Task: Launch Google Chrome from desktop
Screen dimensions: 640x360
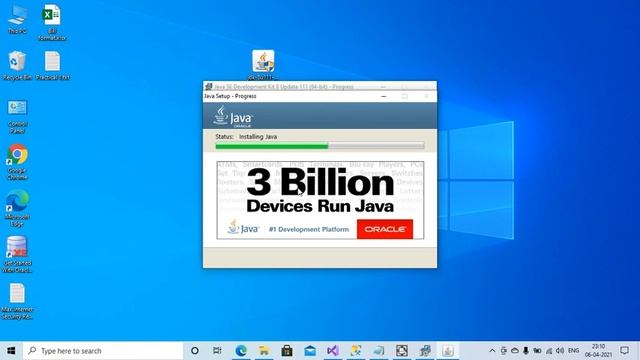Action: [18, 162]
